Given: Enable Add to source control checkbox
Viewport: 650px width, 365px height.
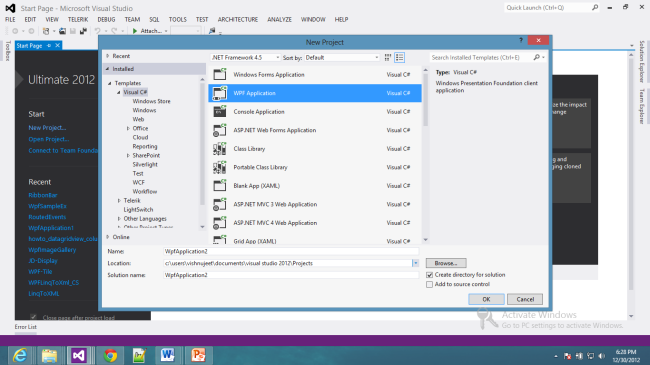Looking at the screenshot, I should [x=429, y=285].
